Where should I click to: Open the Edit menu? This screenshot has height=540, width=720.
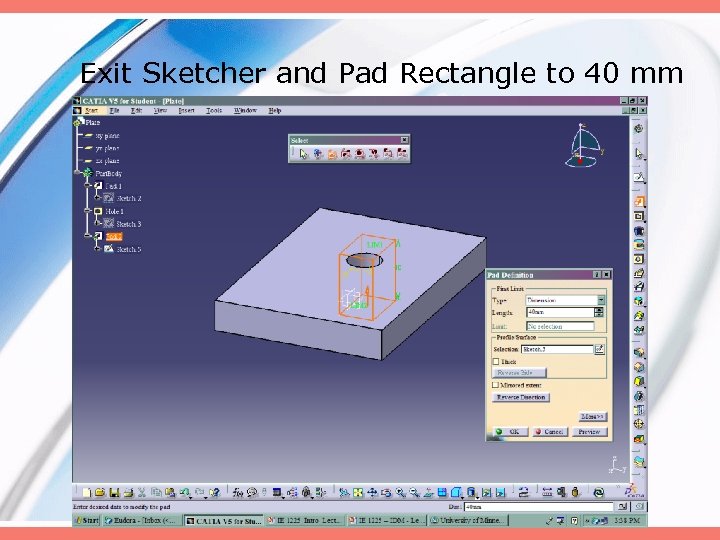[136, 111]
